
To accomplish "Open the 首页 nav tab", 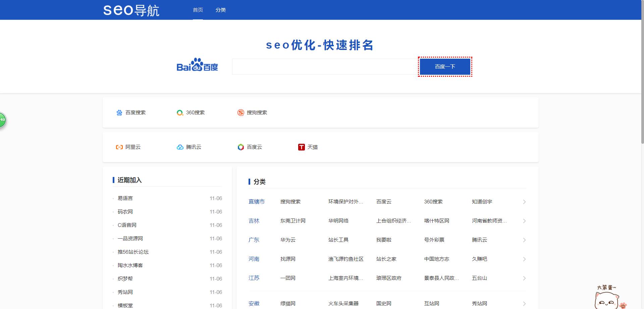I will [198, 10].
